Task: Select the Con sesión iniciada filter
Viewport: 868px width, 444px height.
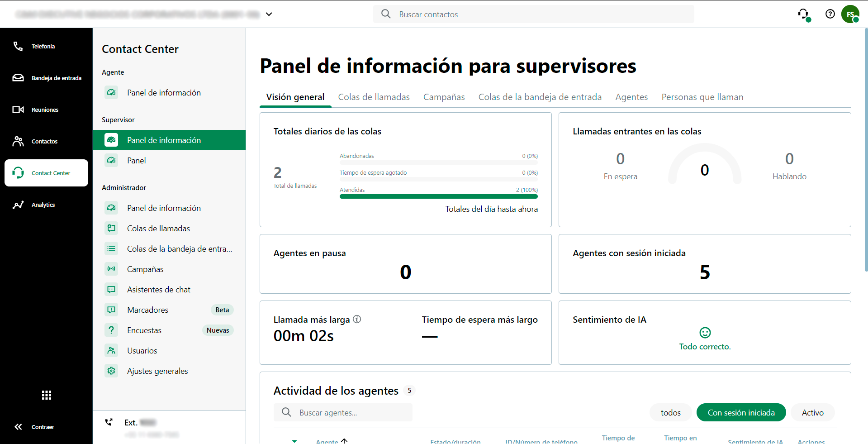Action: (x=740, y=412)
